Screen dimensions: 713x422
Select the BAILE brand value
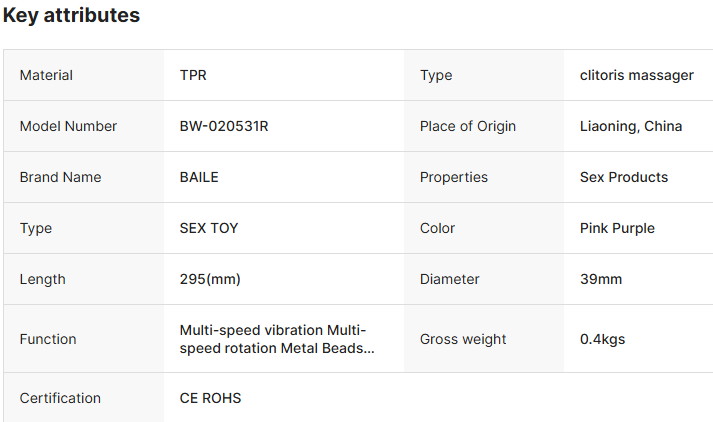pyautogui.click(x=199, y=177)
